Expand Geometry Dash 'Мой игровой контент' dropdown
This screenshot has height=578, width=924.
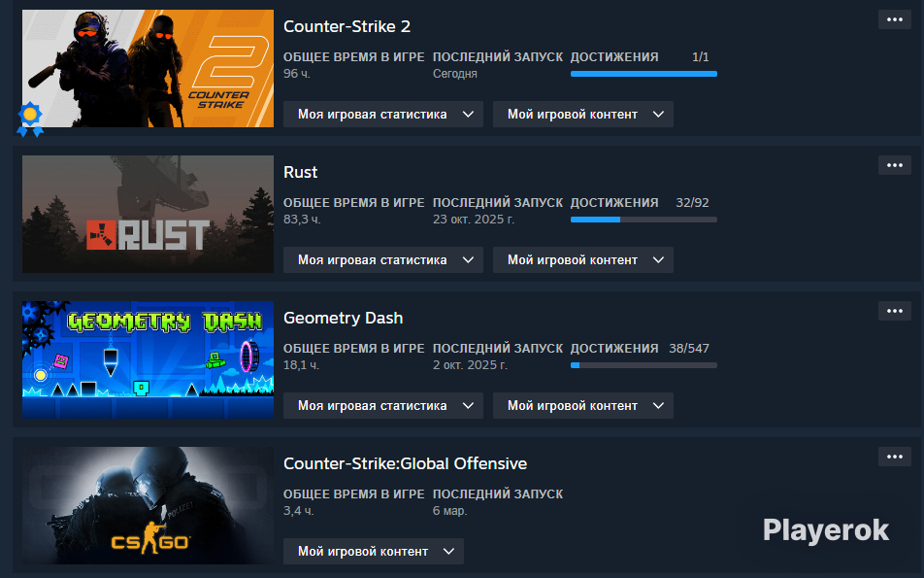[582, 405]
